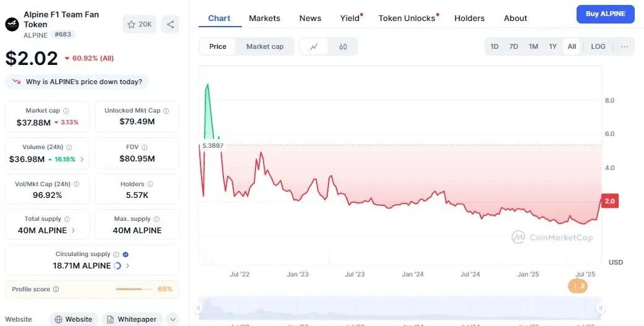Click the Buy ALPINE button
The width and height of the screenshot is (644, 326).
(x=606, y=14)
